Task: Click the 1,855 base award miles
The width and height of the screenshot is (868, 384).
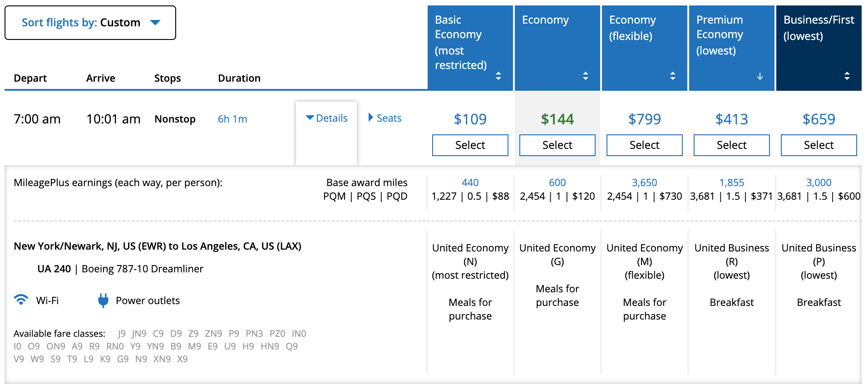Action: point(732,182)
